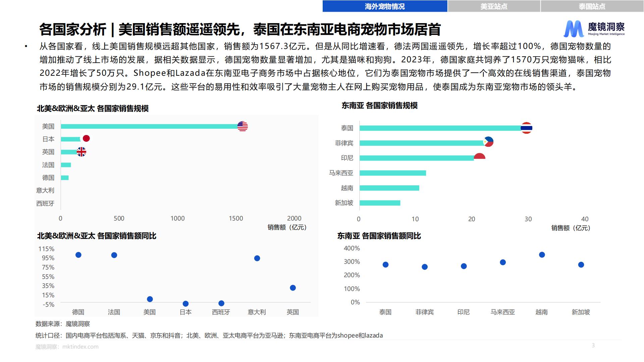Click the 越南 growth data point
This screenshot has width=644, height=362.
pos(542,255)
